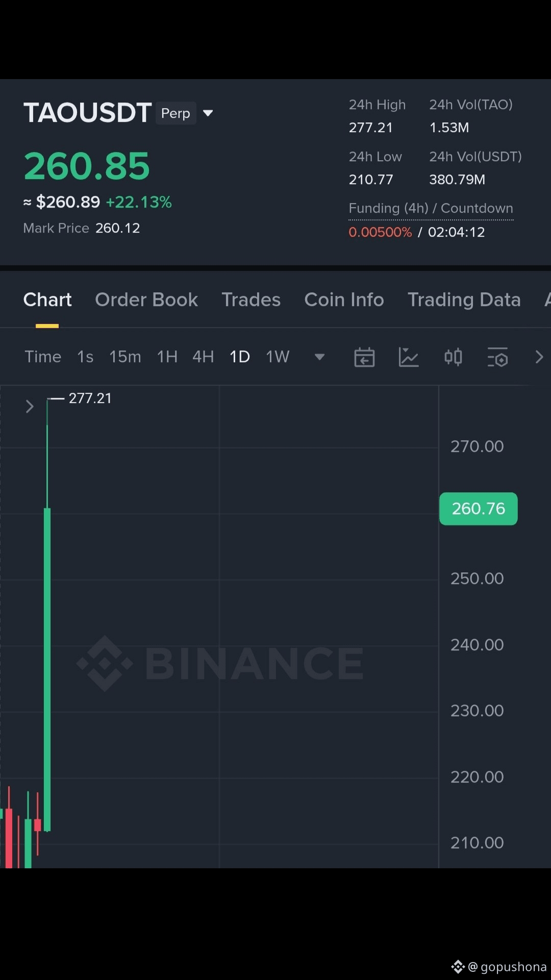Open more timeframe intervals dropdown
This screenshot has height=980, width=551.
[319, 357]
